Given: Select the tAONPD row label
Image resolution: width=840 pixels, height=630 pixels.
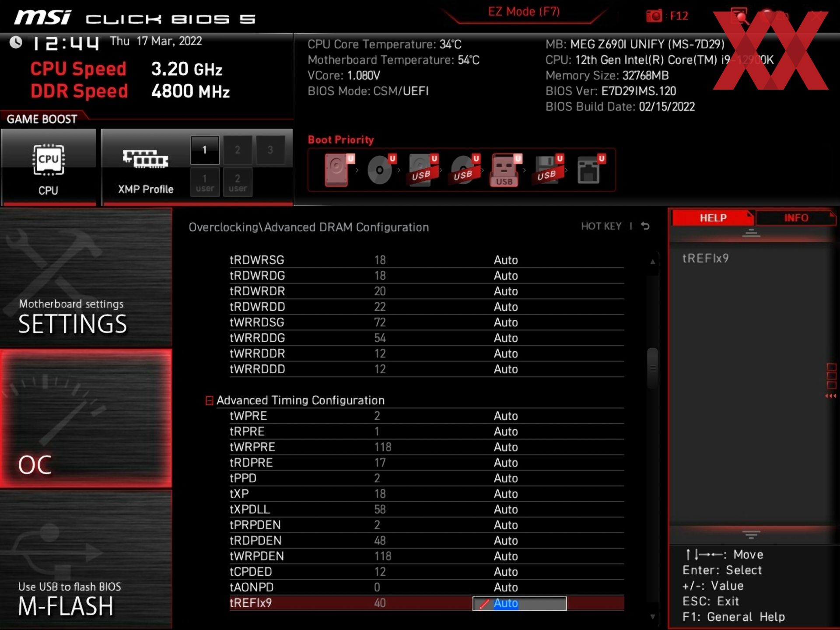Looking at the screenshot, I should pos(252,587).
